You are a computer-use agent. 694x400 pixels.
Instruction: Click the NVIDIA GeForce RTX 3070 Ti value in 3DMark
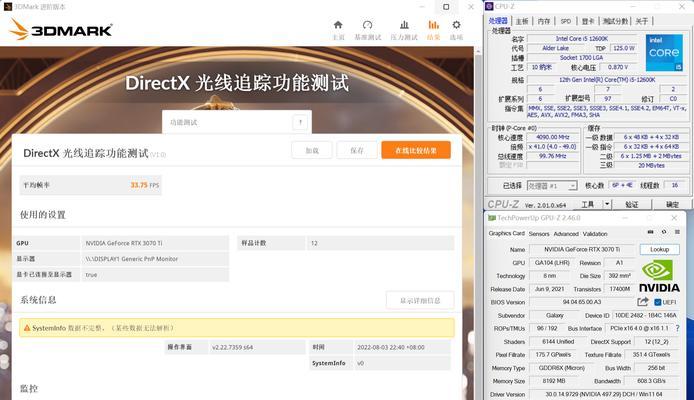[155, 243]
